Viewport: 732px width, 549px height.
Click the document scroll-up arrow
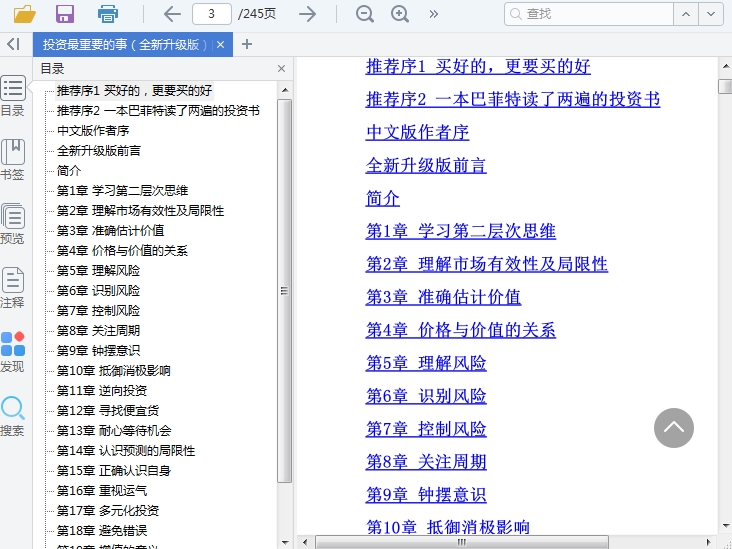725,67
